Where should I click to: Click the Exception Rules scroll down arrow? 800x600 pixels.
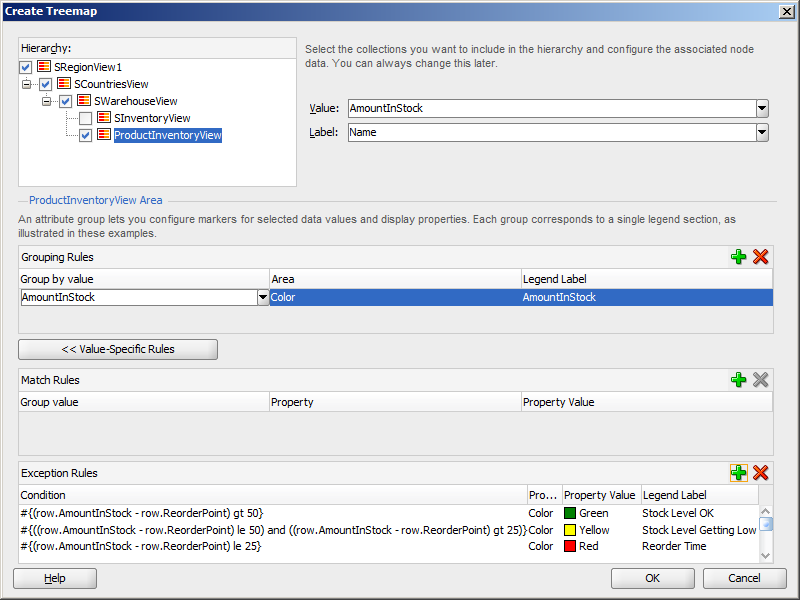[765, 556]
